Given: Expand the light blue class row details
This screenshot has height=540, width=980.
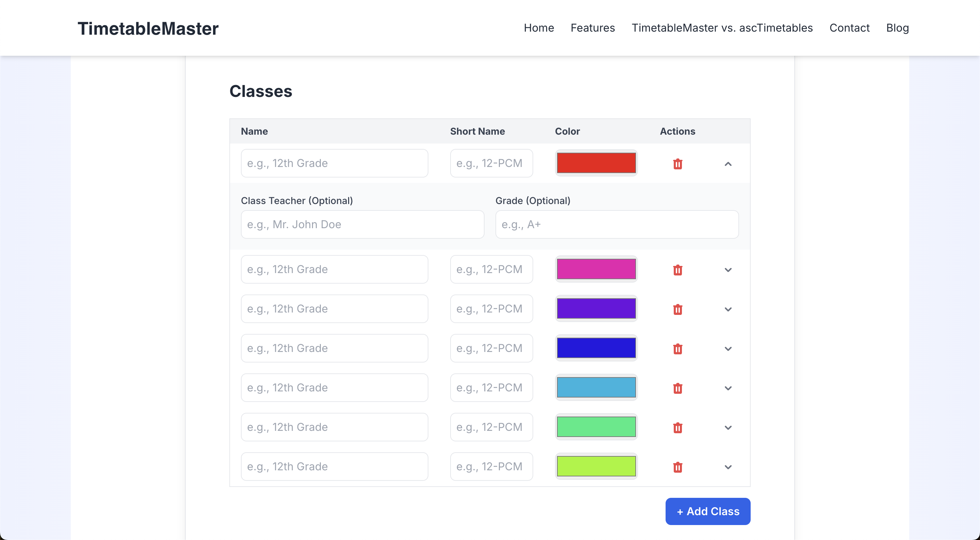Looking at the screenshot, I should pyautogui.click(x=728, y=388).
